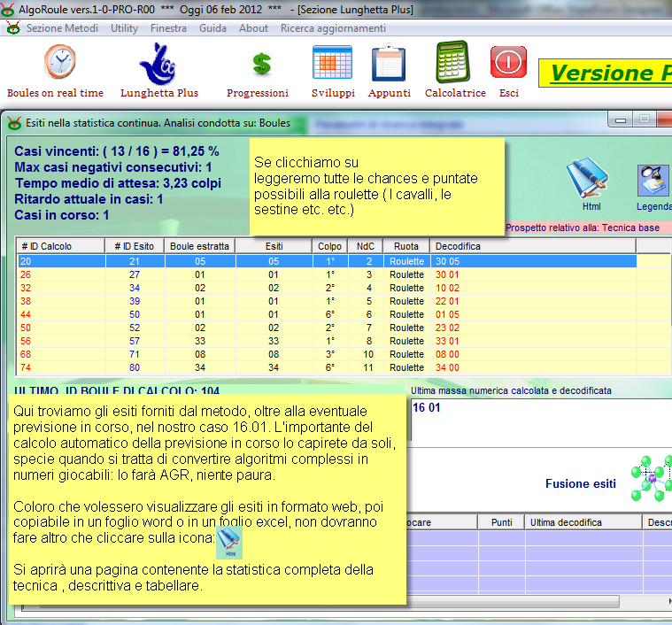Click the AlgoRoule app icon in title bar
672x625 pixels.
point(7,9)
